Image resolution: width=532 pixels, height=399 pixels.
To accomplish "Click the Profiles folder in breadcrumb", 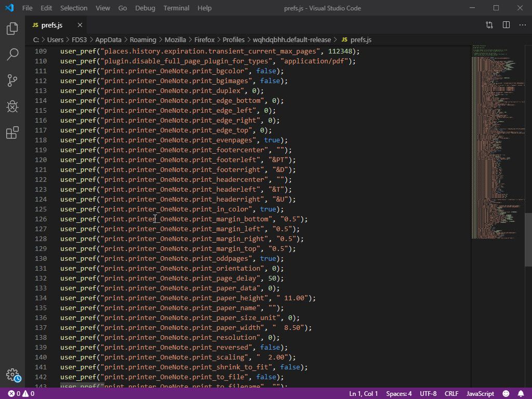I will pos(233,39).
